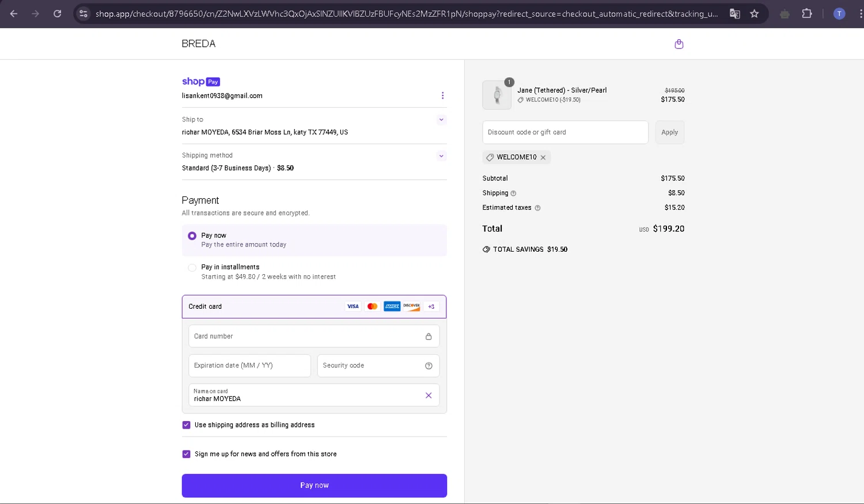Go back in the browser
Screen dimensions: 864x504
pyautogui.click(x=14, y=14)
